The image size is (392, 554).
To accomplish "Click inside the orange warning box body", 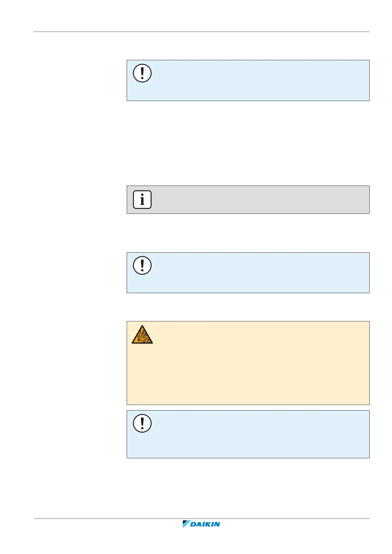I will [257, 368].
